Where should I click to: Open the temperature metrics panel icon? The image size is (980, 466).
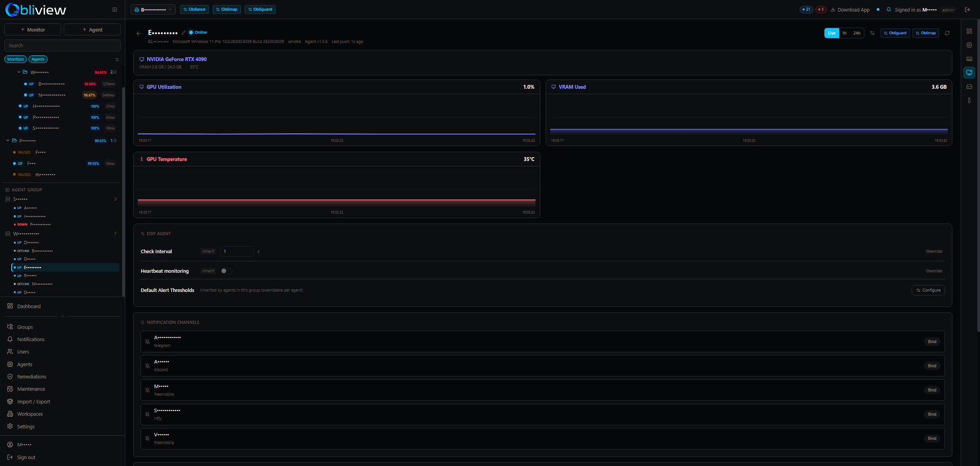[x=970, y=100]
